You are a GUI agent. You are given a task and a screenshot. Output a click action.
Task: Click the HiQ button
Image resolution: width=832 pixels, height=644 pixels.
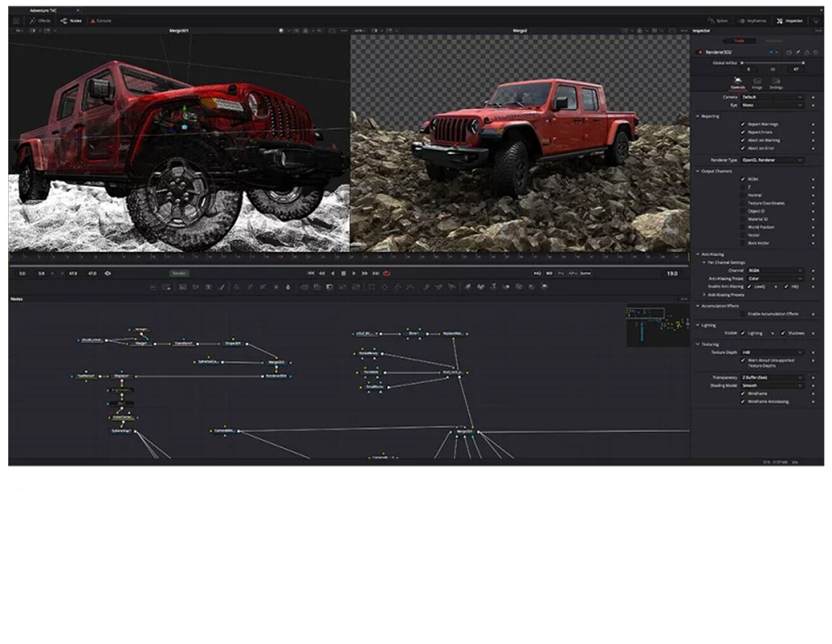(537, 273)
